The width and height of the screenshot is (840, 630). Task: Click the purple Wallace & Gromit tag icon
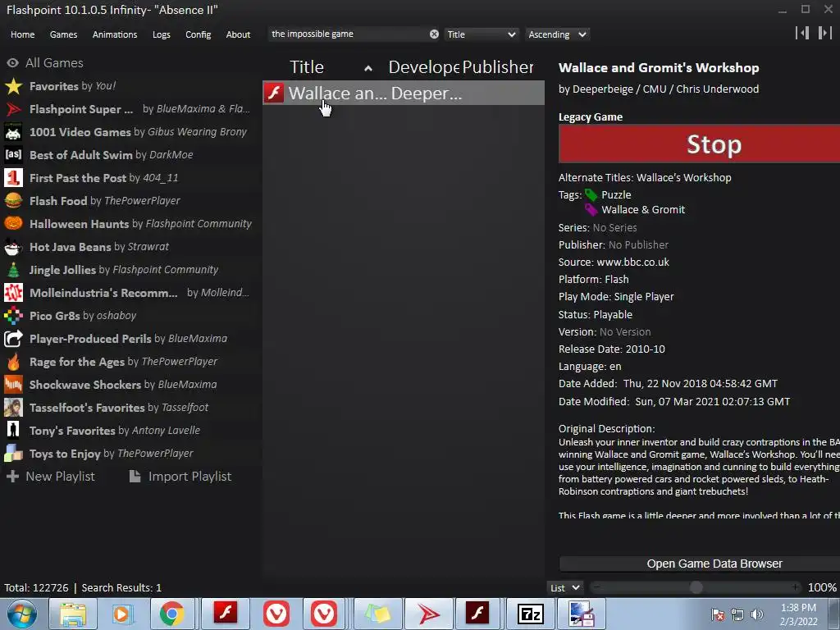point(591,209)
